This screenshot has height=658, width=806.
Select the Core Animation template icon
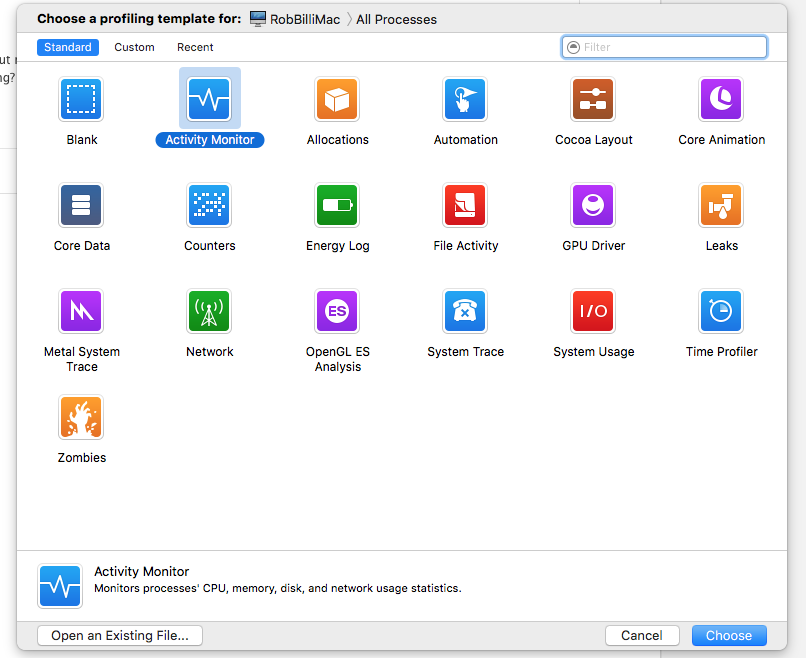(x=721, y=99)
